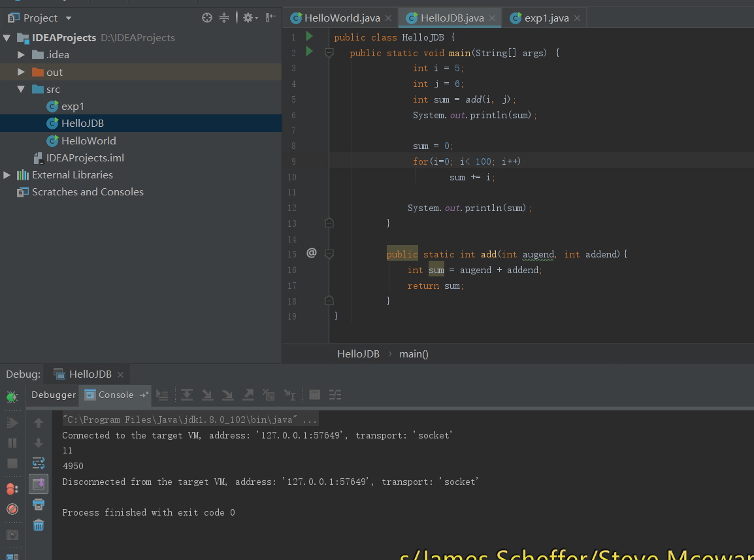
Task: Click the main() breadcrumb
Action: tap(414, 354)
